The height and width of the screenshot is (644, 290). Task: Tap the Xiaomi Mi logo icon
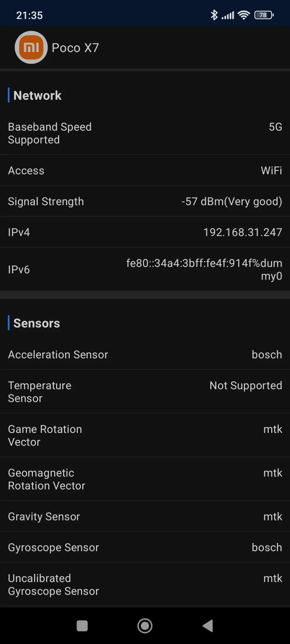pos(31,47)
